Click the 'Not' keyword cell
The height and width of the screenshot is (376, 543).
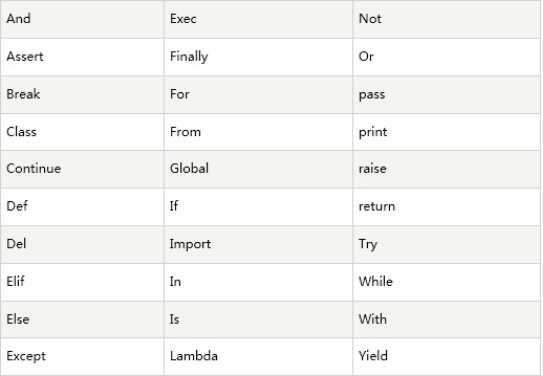point(446,19)
